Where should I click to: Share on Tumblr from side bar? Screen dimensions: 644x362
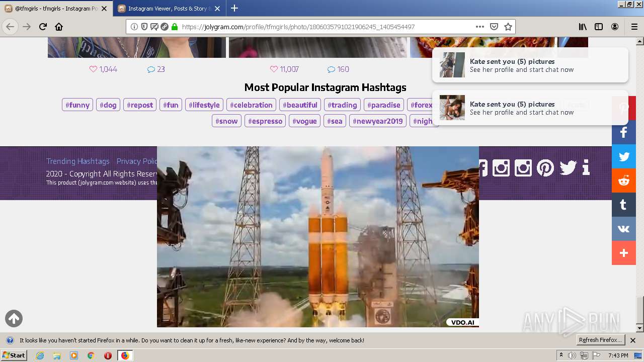pos(624,205)
